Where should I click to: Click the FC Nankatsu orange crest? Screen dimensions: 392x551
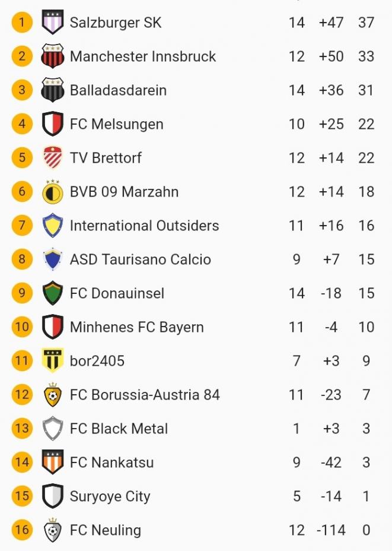(x=53, y=463)
